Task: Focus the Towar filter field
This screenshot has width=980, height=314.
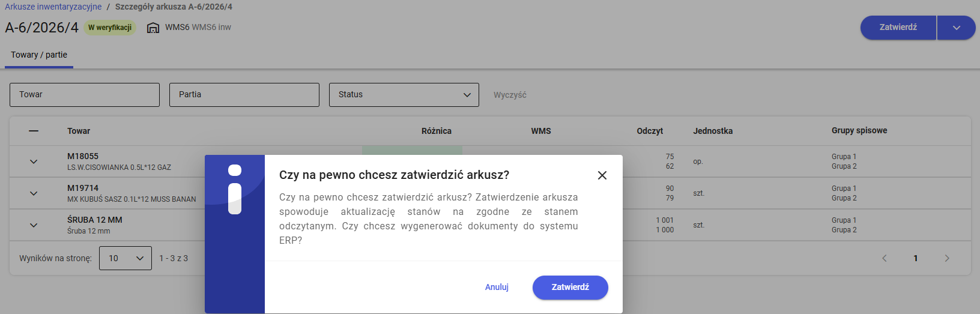Action: 85,95
